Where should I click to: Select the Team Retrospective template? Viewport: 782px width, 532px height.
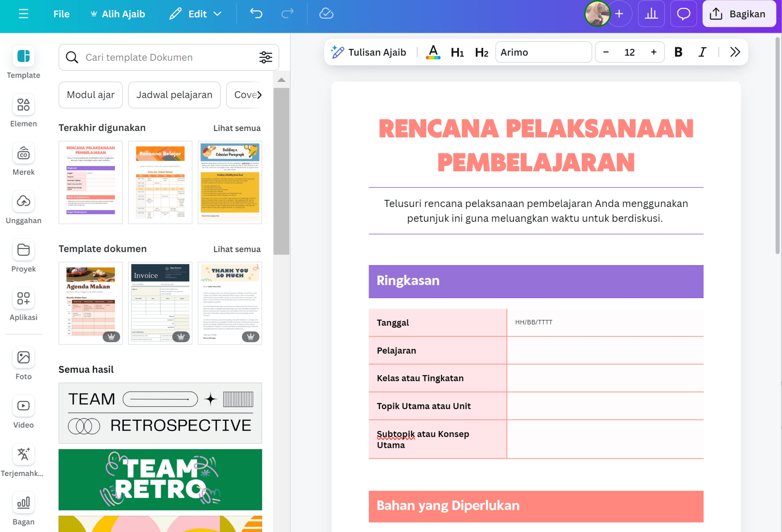click(x=160, y=413)
